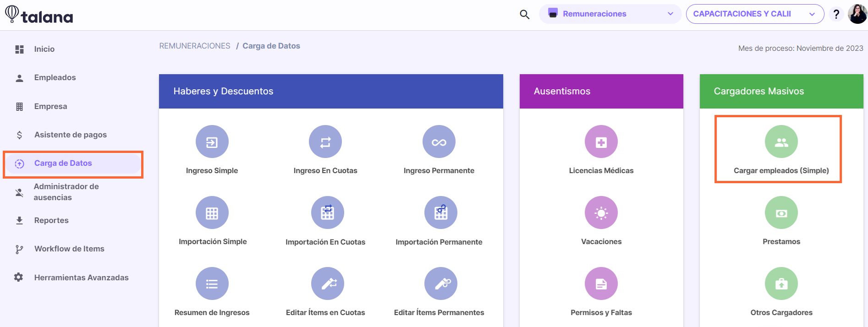Open the Resumen de Ingresos list icon
868x327 pixels.
click(x=212, y=283)
